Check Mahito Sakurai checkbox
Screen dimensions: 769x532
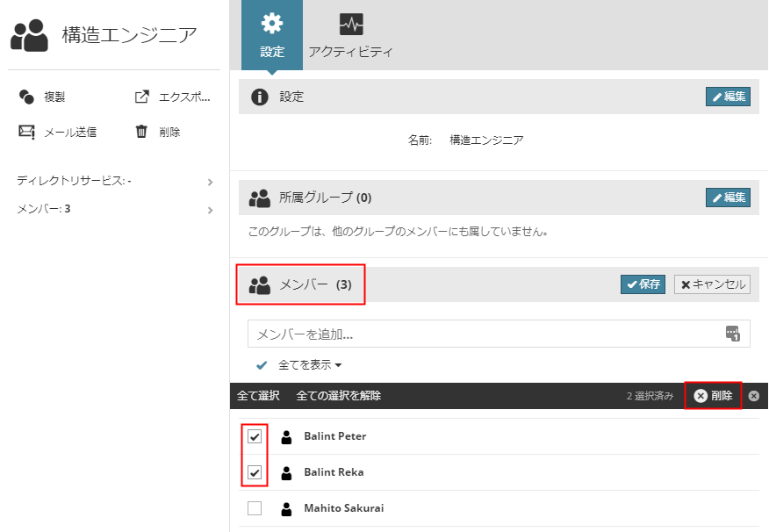point(255,508)
